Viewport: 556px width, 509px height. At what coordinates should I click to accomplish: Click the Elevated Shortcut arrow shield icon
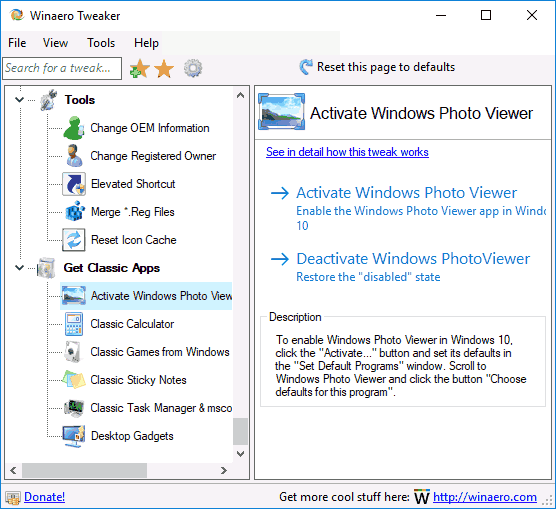(74, 184)
